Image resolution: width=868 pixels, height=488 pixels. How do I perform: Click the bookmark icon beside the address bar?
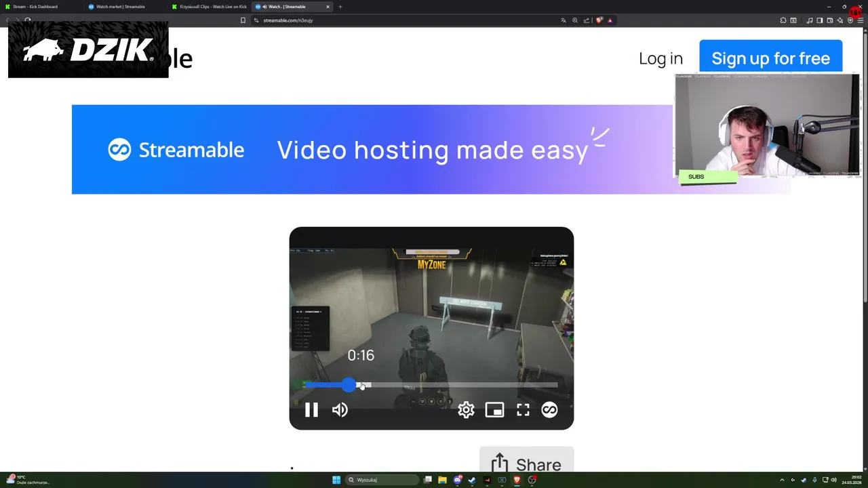243,20
